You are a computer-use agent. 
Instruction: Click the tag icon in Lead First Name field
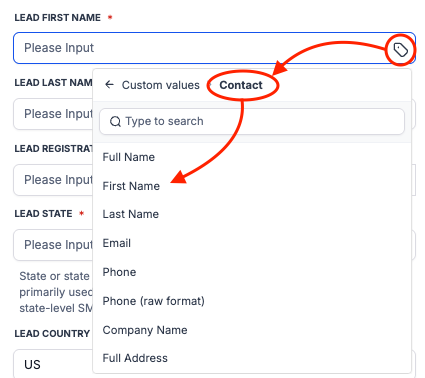coord(400,50)
